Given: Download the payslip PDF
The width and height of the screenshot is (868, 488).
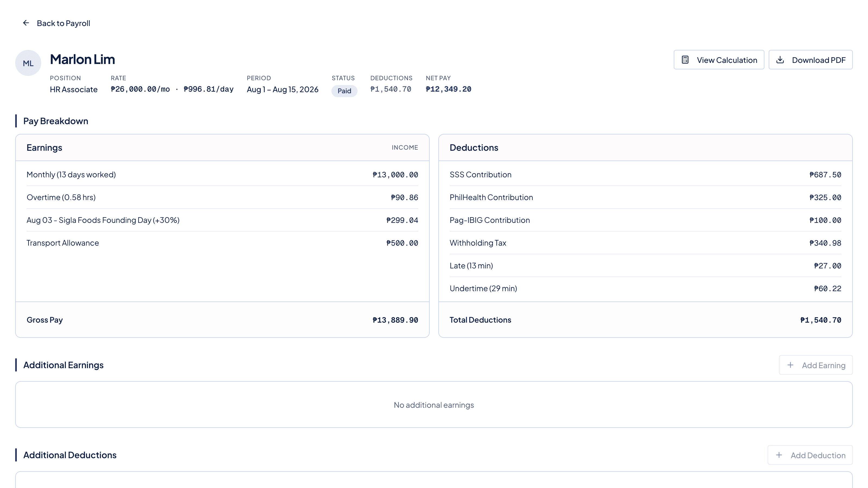Looking at the screenshot, I should click(810, 60).
